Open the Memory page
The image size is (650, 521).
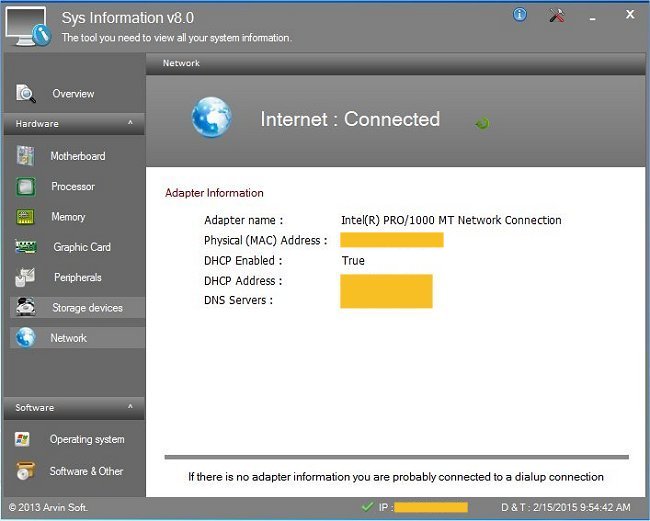pos(68,217)
